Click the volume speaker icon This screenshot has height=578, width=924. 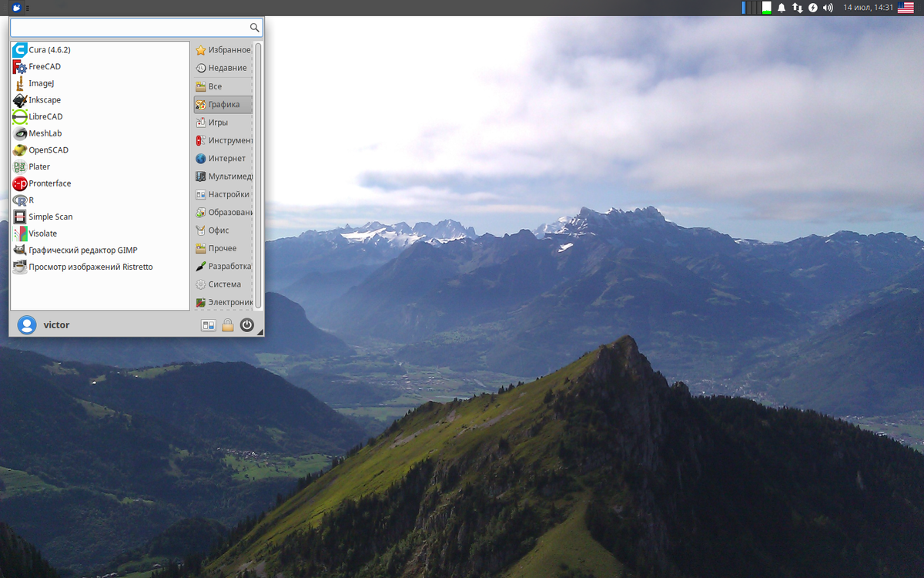click(x=828, y=8)
